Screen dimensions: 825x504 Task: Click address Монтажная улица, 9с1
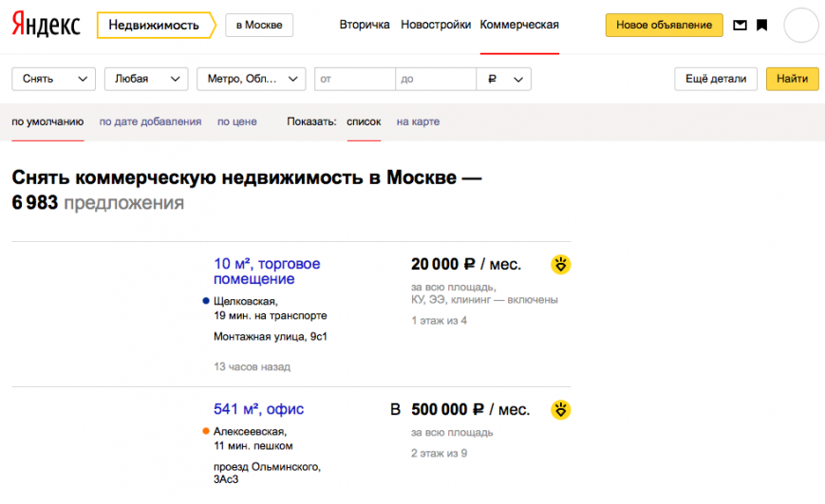271,336
